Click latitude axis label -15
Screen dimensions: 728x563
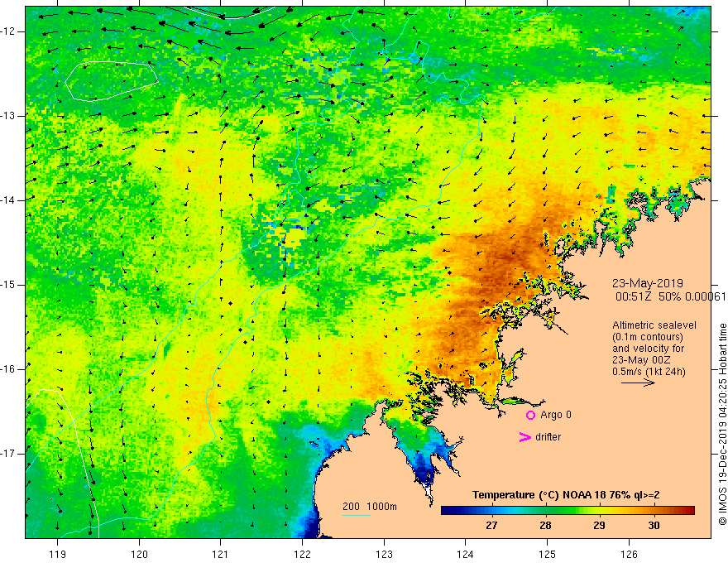pos(8,285)
